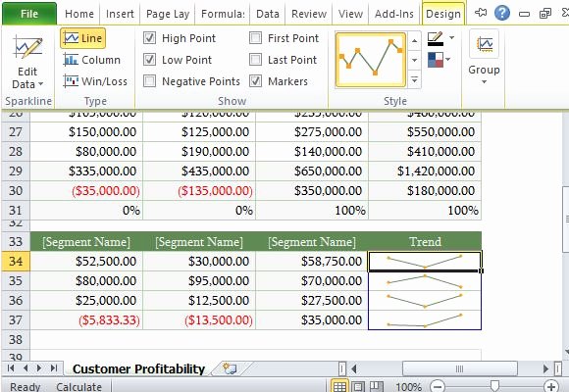Open the View ribbon tab
The height and width of the screenshot is (392, 569).
[x=350, y=14]
